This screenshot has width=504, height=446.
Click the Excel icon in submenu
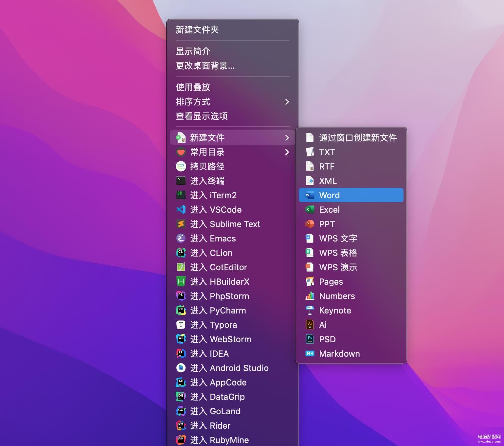[310, 209]
